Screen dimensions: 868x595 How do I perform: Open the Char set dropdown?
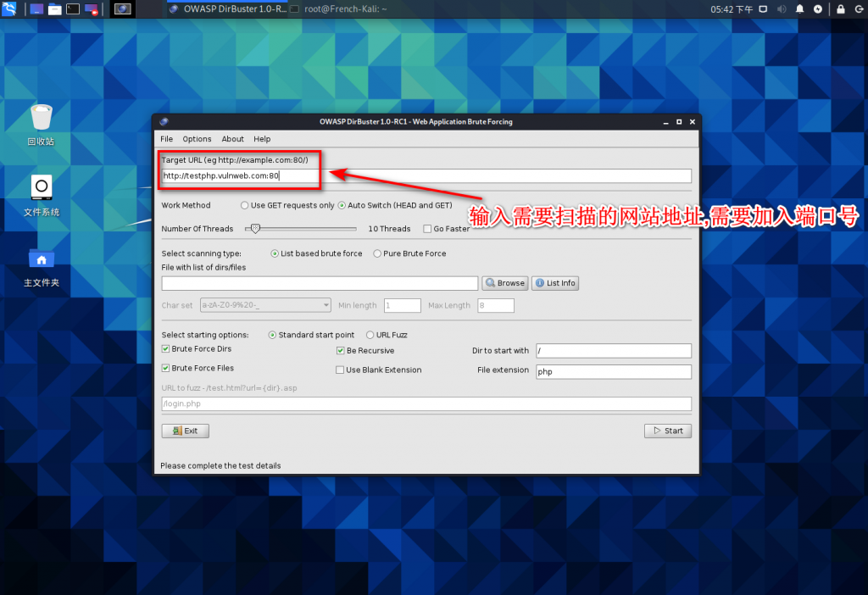click(265, 305)
